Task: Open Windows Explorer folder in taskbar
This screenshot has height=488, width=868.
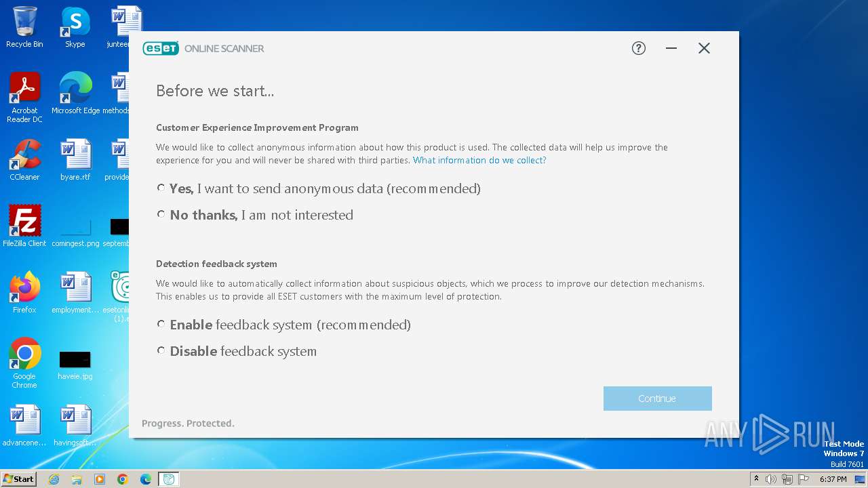Action: click(77, 479)
